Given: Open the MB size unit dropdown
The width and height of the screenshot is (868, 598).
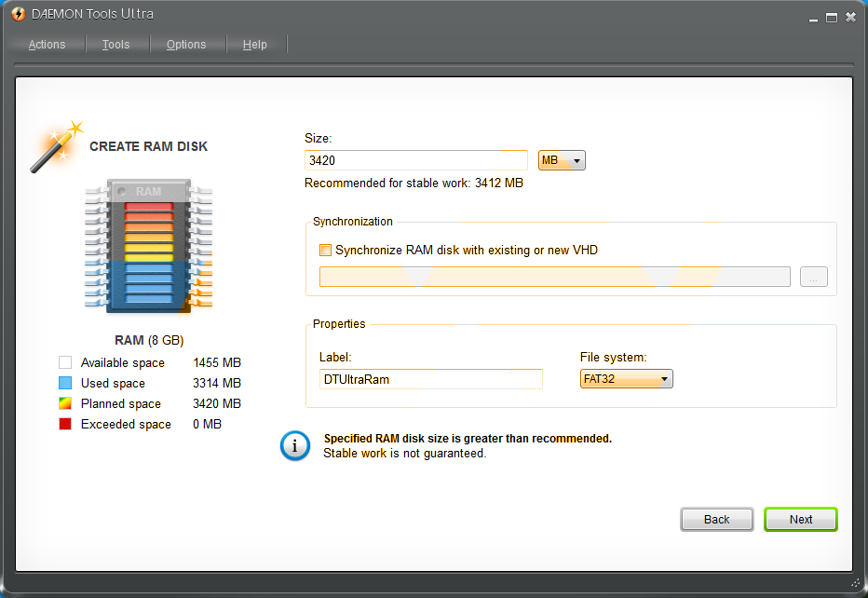Looking at the screenshot, I should [x=562, y=159].
